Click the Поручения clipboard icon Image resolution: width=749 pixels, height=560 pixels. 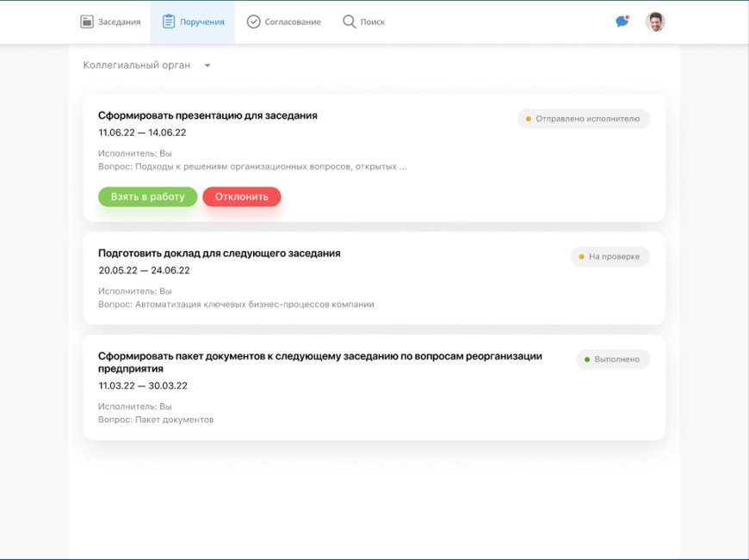[169, 22]
